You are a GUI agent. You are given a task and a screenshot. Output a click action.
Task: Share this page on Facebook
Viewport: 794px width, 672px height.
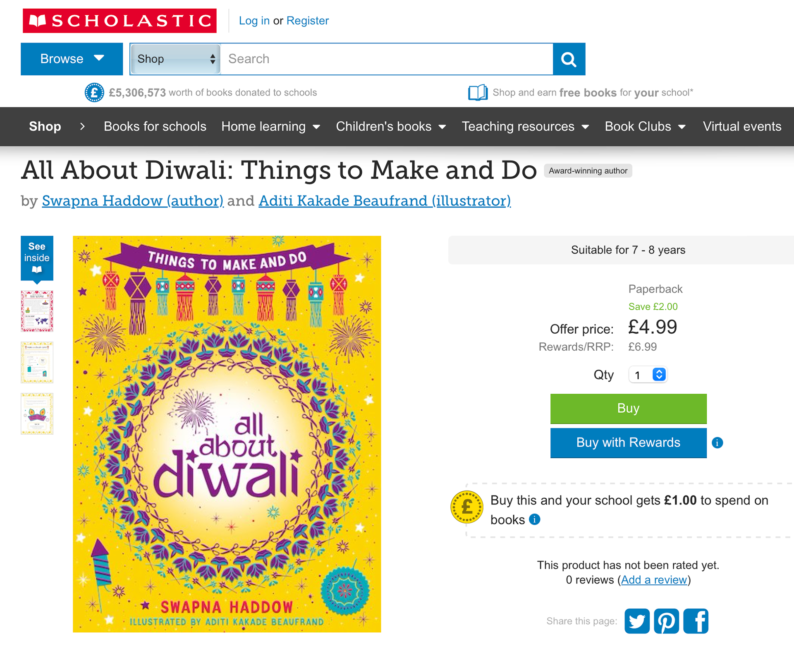[696, 621]
